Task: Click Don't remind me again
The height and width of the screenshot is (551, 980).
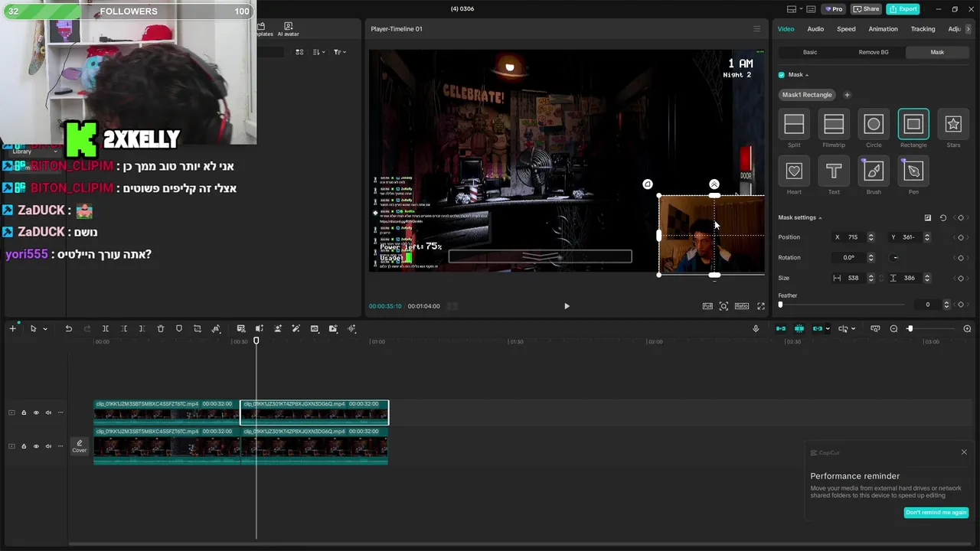Action: pos(936,513)
